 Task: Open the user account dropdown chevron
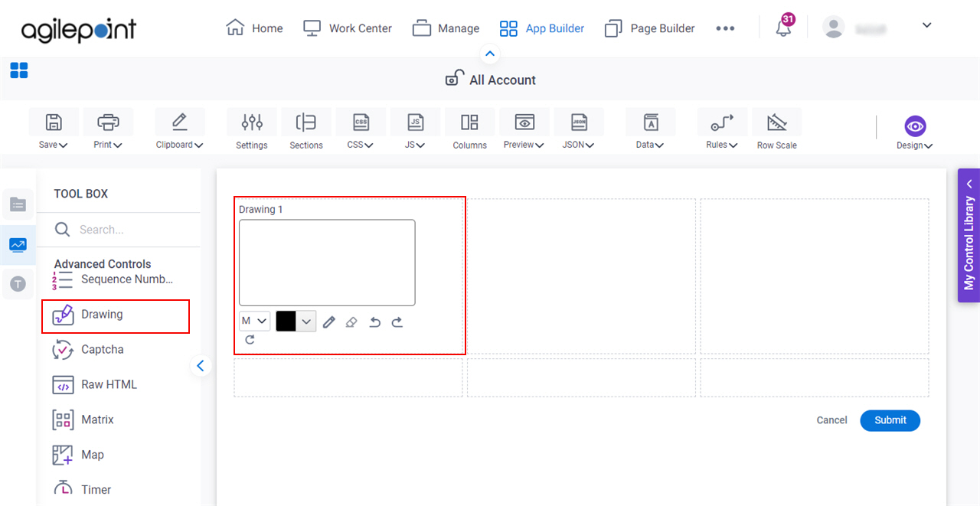[926, 25]
